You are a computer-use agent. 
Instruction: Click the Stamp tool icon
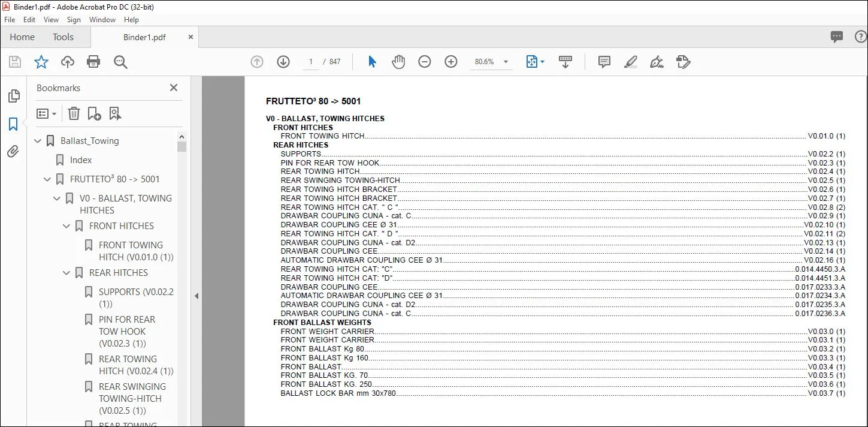(x=683, y=62)
